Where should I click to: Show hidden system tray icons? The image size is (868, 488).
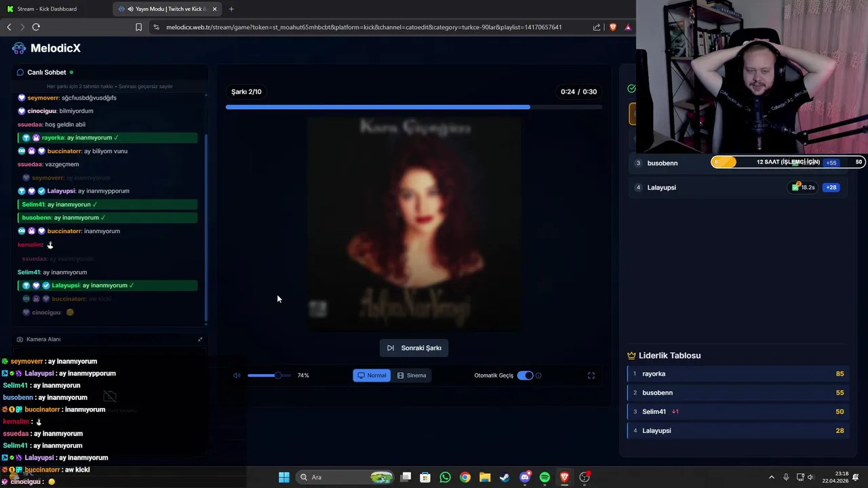point(771,477)
